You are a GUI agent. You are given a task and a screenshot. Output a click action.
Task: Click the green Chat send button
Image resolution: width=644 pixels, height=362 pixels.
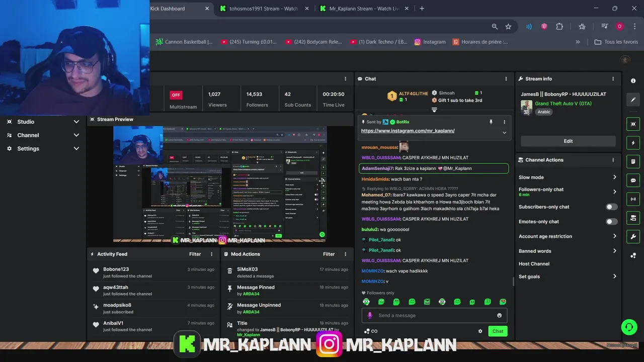[x=498, y=331]
